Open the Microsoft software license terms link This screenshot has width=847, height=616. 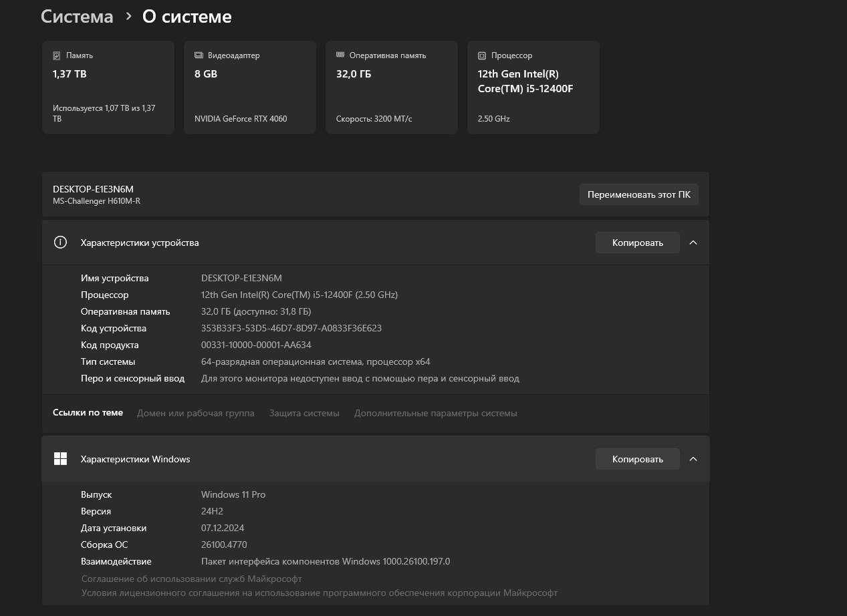(x=320, y=593)
